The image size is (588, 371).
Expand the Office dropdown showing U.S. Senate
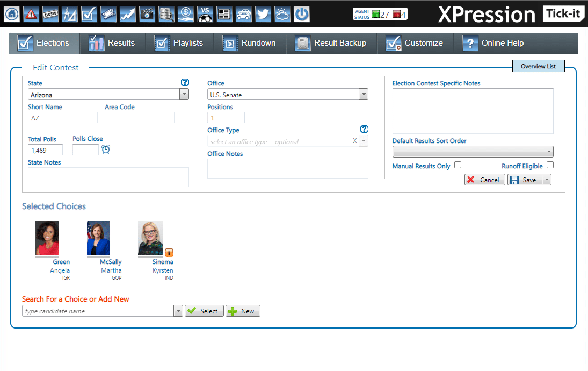(x=364, y=94)
